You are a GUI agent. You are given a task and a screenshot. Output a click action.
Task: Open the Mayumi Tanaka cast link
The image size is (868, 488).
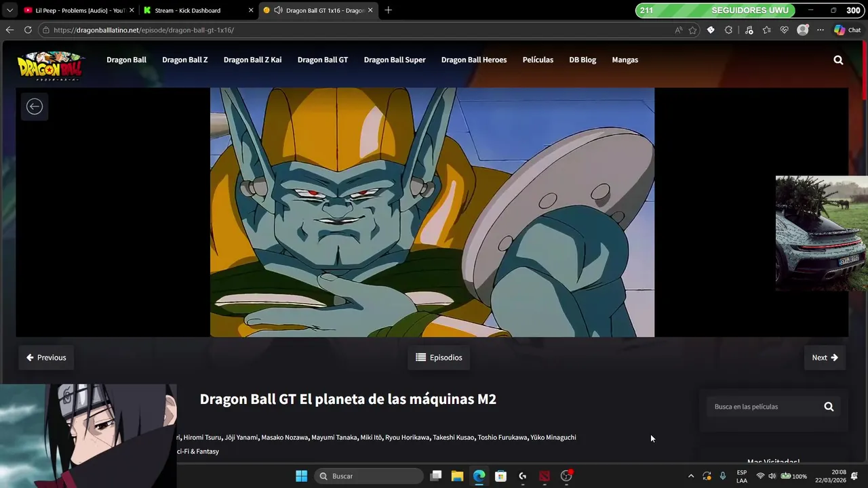pyautogui.click(x=334, y=437)
